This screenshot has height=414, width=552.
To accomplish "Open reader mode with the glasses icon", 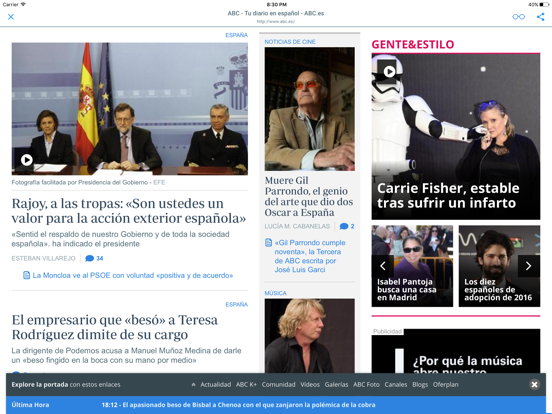I will tap(518, 17).
